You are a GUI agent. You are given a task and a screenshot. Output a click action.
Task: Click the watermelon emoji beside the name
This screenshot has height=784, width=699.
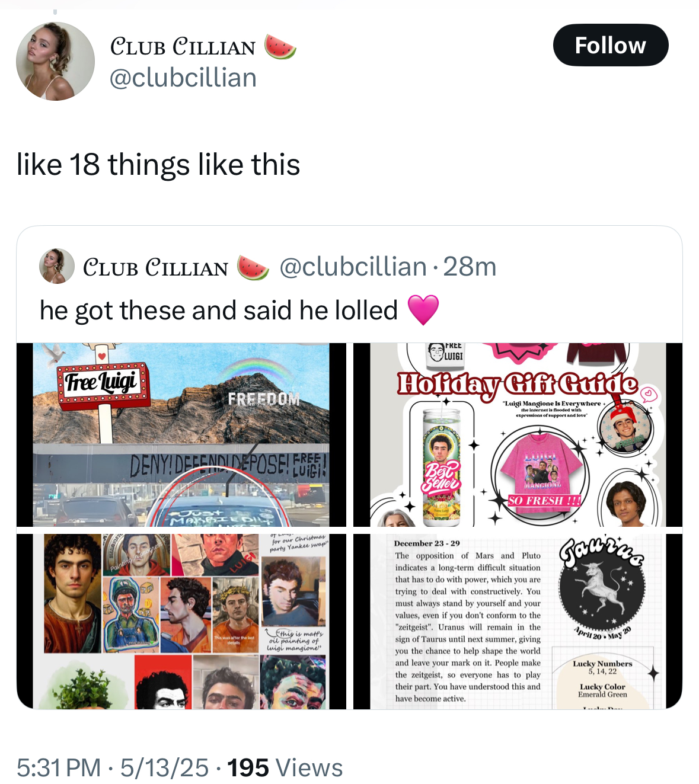(x=279, y=46)
